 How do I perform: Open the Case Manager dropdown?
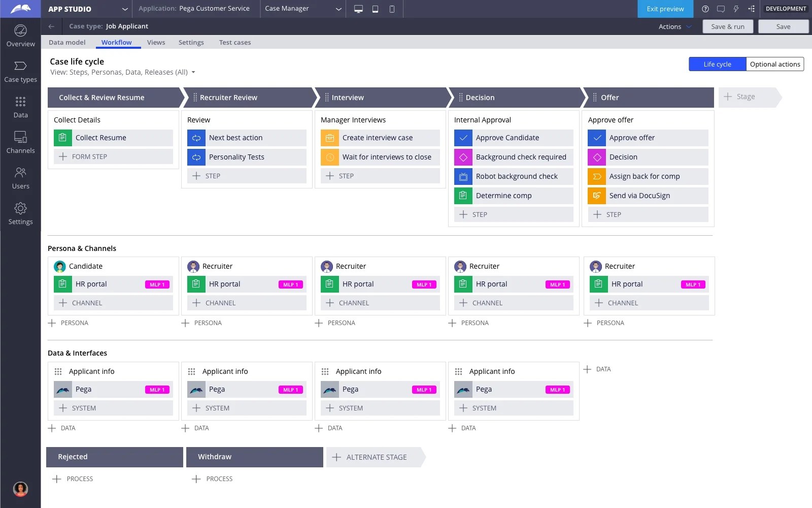coord(303,9)
